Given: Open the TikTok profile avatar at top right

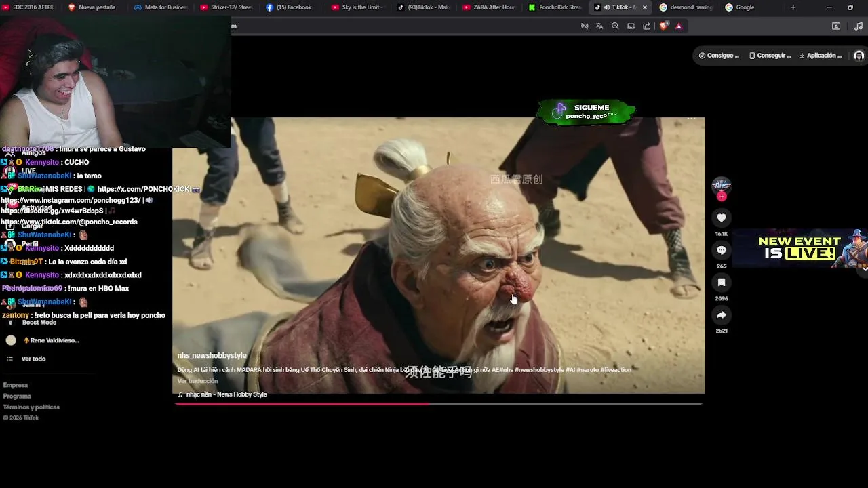Looking at the screenshot, I should pos(859,56).
